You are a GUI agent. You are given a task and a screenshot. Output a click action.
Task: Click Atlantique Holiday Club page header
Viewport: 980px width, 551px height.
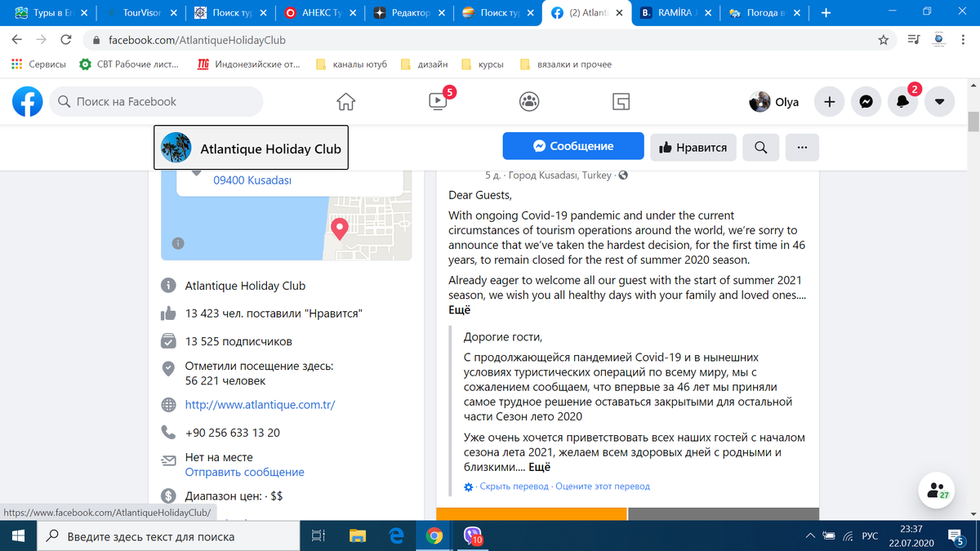click(252, 148)
